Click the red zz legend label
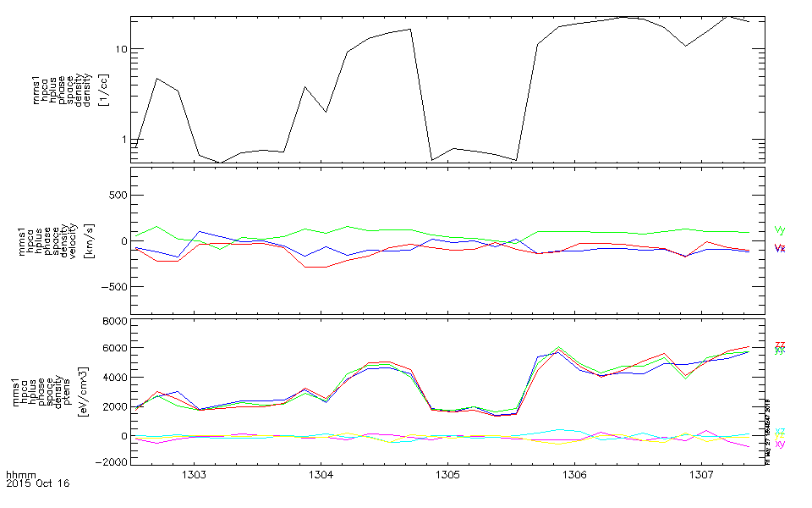812x508 pixels. pos(779,344)
